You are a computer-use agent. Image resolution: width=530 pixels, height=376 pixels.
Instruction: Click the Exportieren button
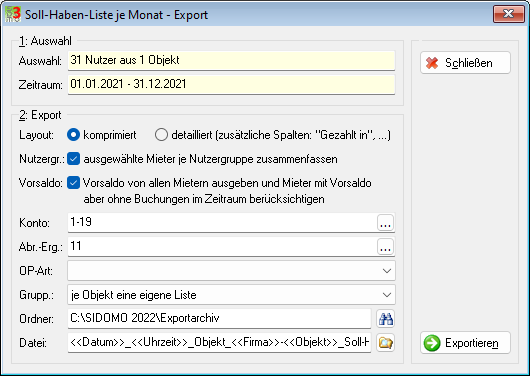[x=465, y=343]
